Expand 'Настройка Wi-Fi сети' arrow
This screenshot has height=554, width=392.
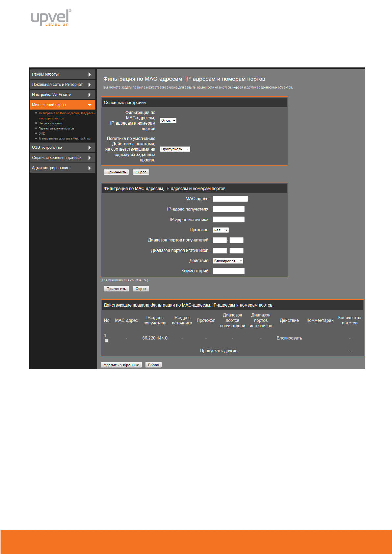pyautogui.click(x=90, y=95)
